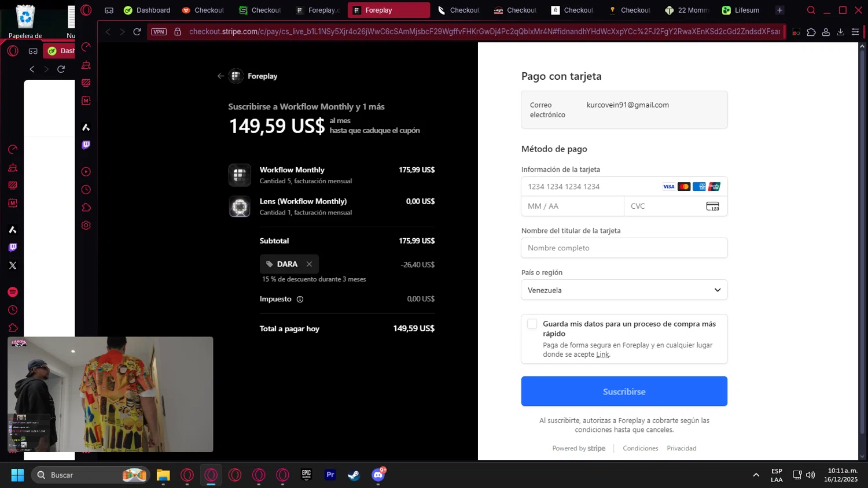Screen dimensions: 868x488
Task: Select the active Foreplay tab
Action: pos(388,10)
